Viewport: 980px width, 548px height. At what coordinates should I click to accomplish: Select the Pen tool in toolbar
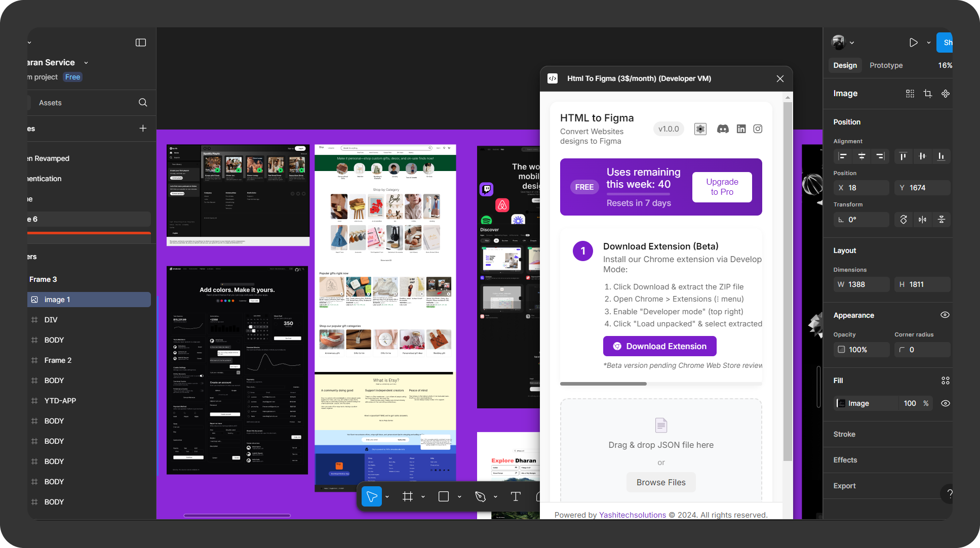click(x=480, y=496)
